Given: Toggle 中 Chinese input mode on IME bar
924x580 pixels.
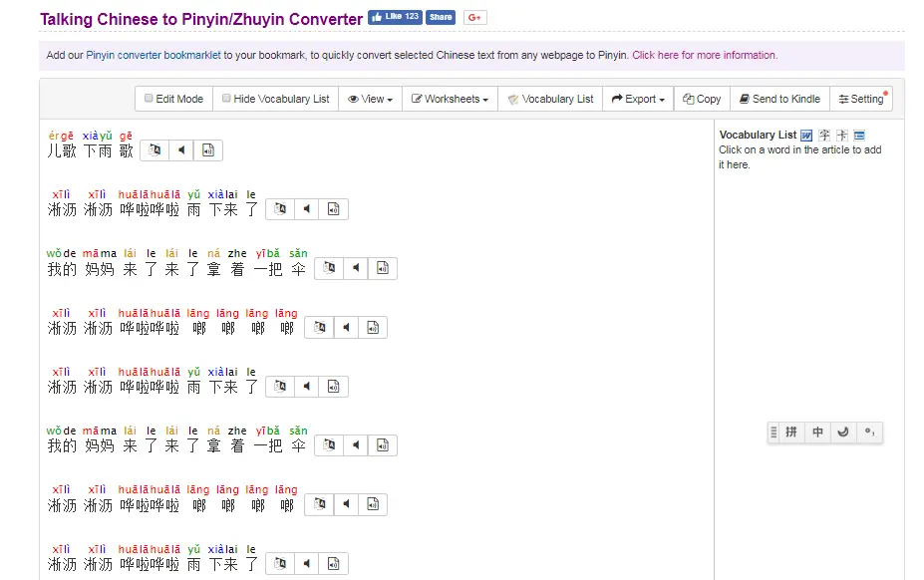Looking at the screenshot, I should [x=817, y=433].
